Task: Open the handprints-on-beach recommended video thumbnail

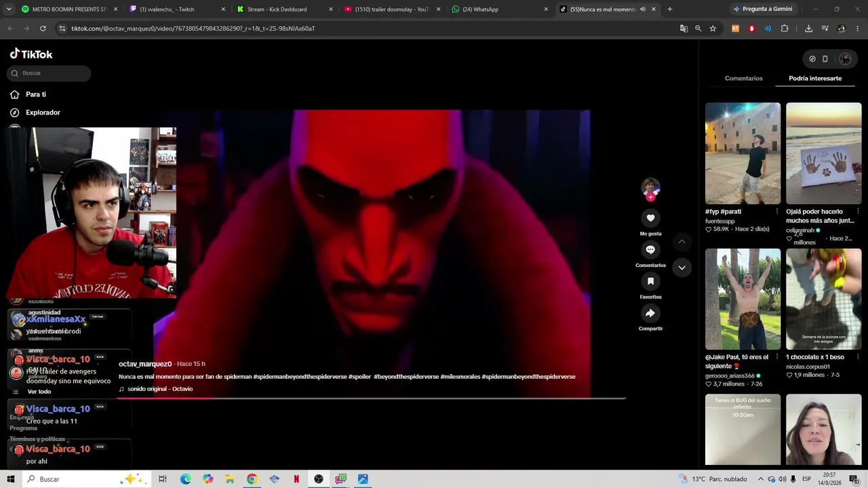Action: [823, 153]
